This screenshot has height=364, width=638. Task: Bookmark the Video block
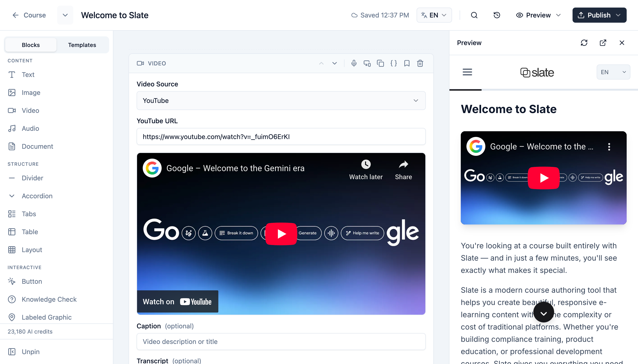pos(407,63)
